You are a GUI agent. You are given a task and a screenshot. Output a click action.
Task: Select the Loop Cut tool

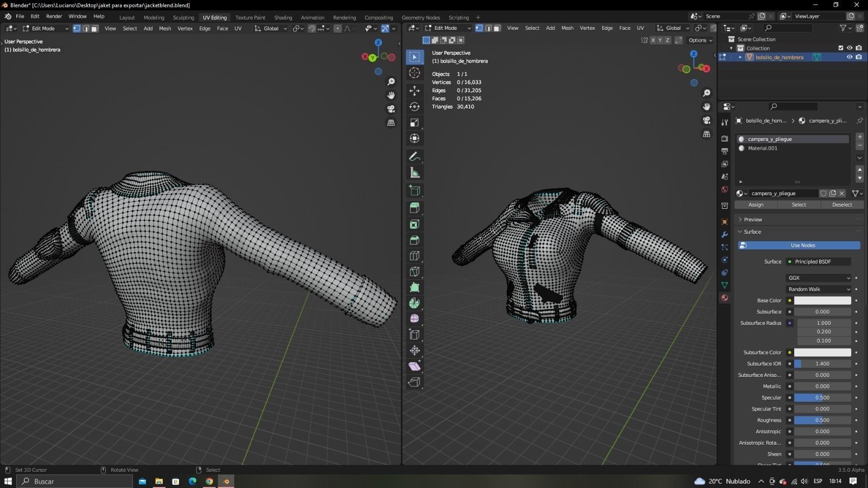coord(414,255)
